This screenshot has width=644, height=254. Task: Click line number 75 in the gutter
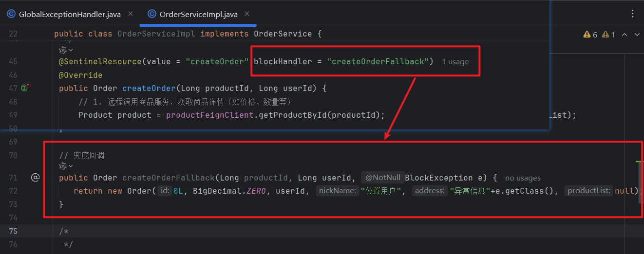(x=13, y=231)
